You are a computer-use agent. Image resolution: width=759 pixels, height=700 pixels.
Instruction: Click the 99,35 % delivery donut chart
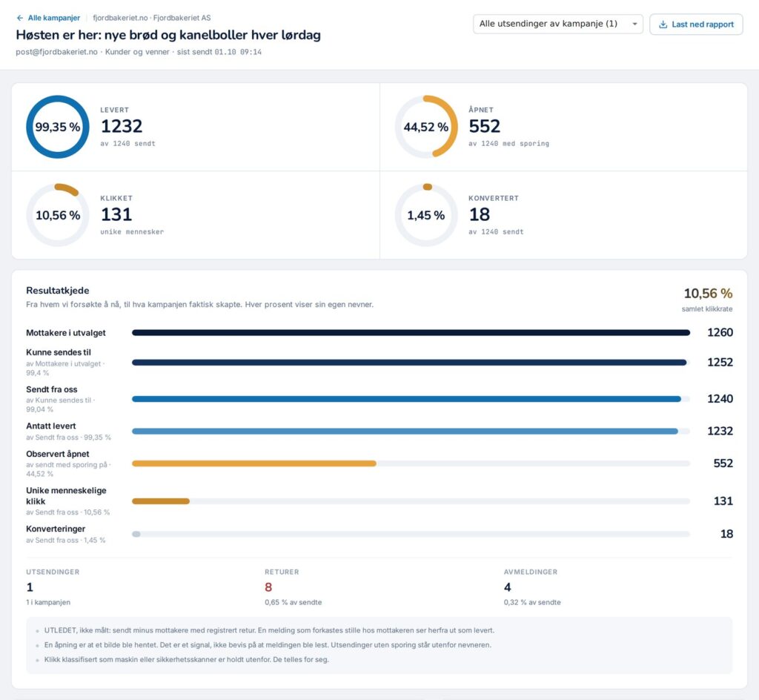[58, 127]
